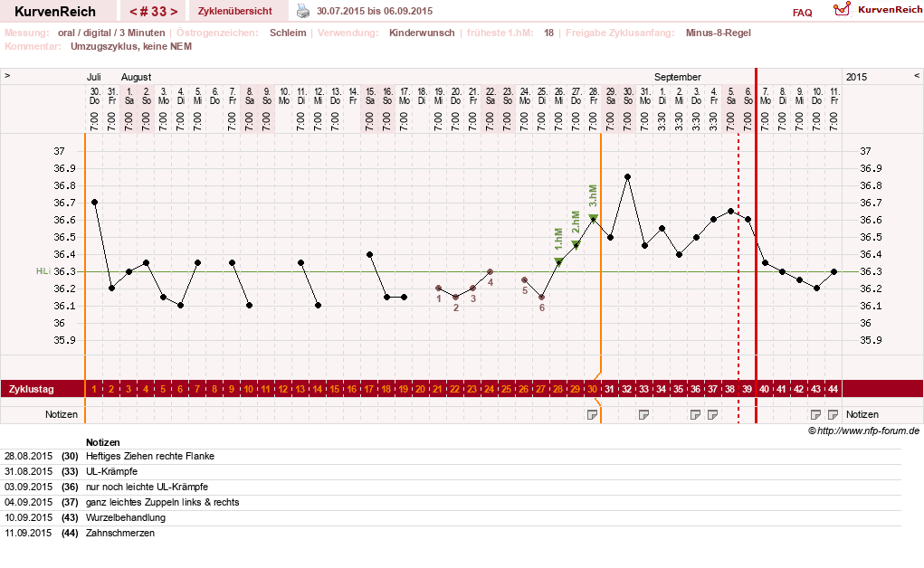Click the KurvenReich title

coord(55,11)
